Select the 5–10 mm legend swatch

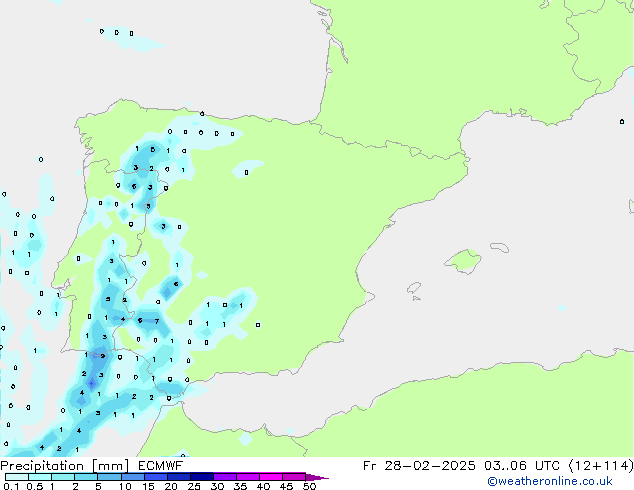point(109,477)
